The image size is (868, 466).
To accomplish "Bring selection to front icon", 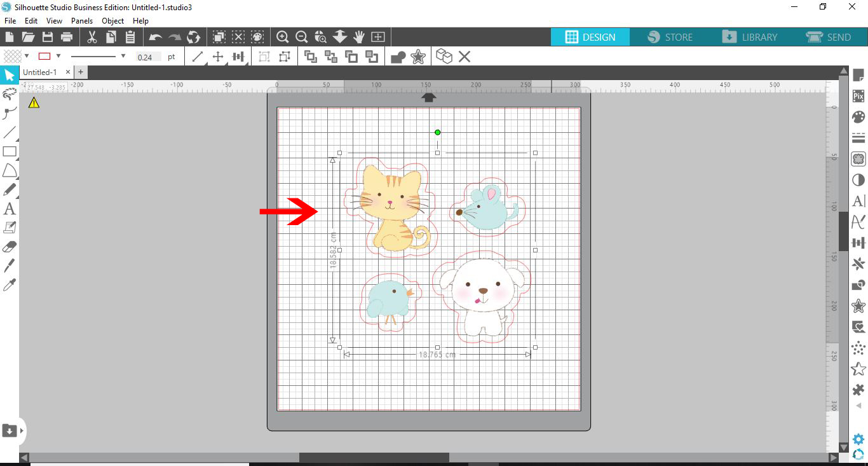I will pos(311,57).
